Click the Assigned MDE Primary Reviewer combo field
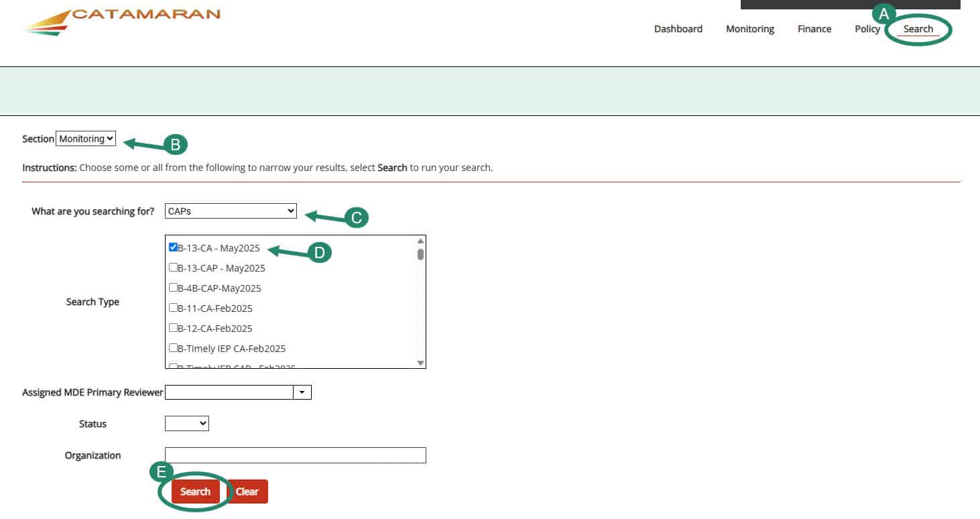 click(229, 392)
